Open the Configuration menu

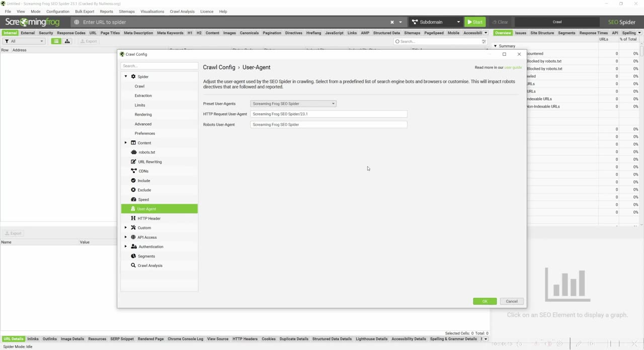tap(58, 11)
